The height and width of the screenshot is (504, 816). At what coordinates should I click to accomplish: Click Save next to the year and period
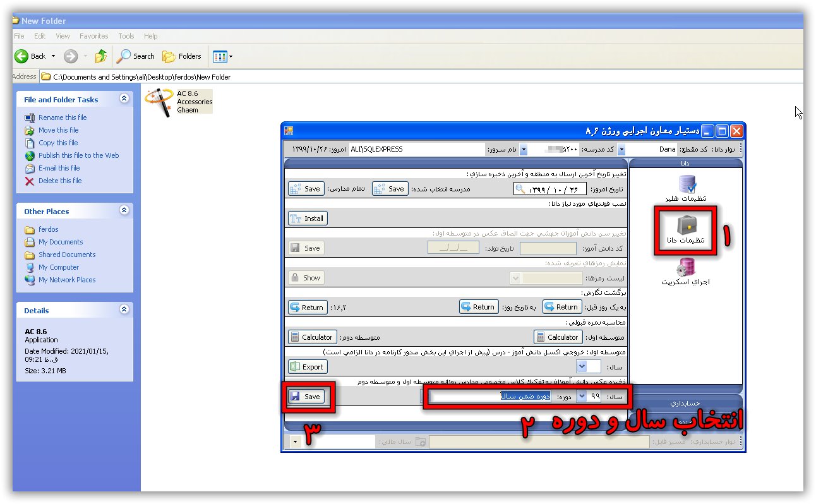306,397
